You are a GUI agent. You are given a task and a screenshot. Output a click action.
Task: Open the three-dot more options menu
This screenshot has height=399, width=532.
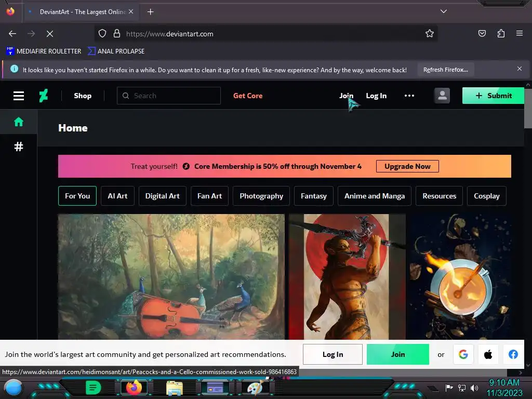coord(409,96)
